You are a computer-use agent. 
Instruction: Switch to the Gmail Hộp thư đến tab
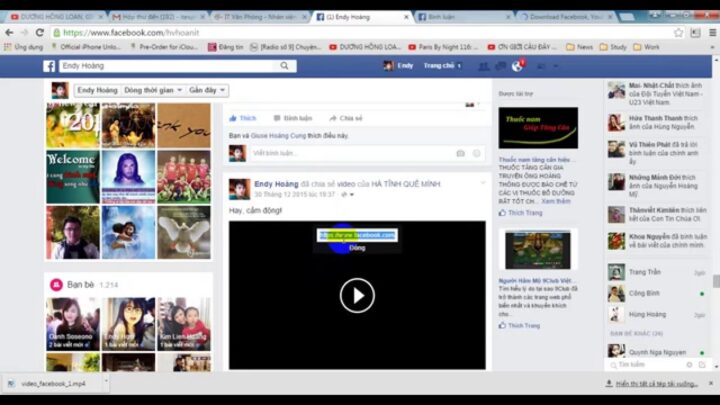pos(158,17)
